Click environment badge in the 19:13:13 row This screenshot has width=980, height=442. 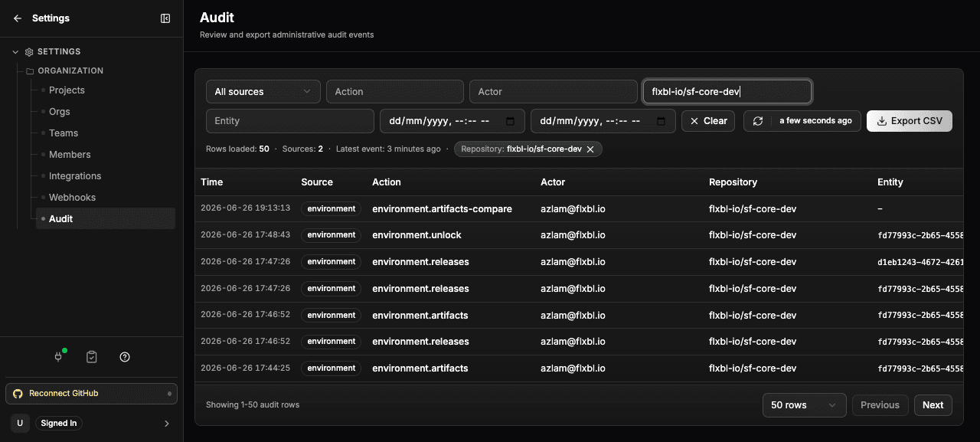click(x=332, y=208)
